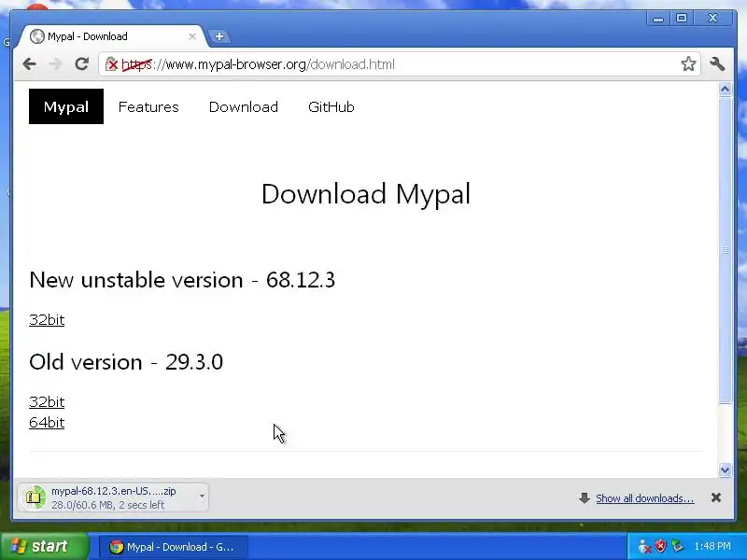Open the Download navigation item

[244, 106]
